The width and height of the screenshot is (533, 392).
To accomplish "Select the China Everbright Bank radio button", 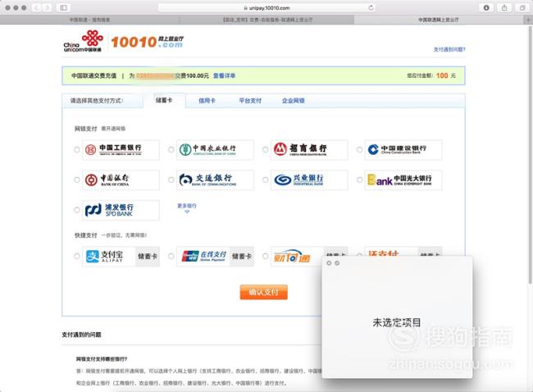I will click(x=359, y=180).
